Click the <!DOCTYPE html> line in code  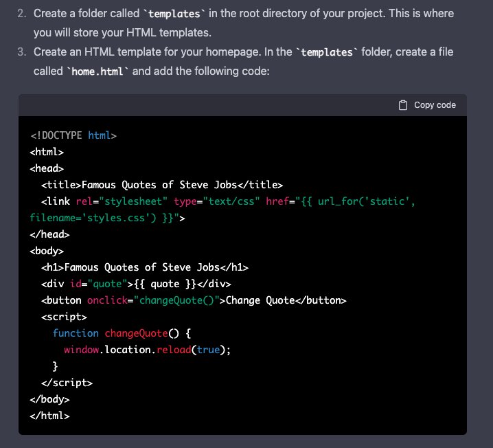[x=73, y=135]
